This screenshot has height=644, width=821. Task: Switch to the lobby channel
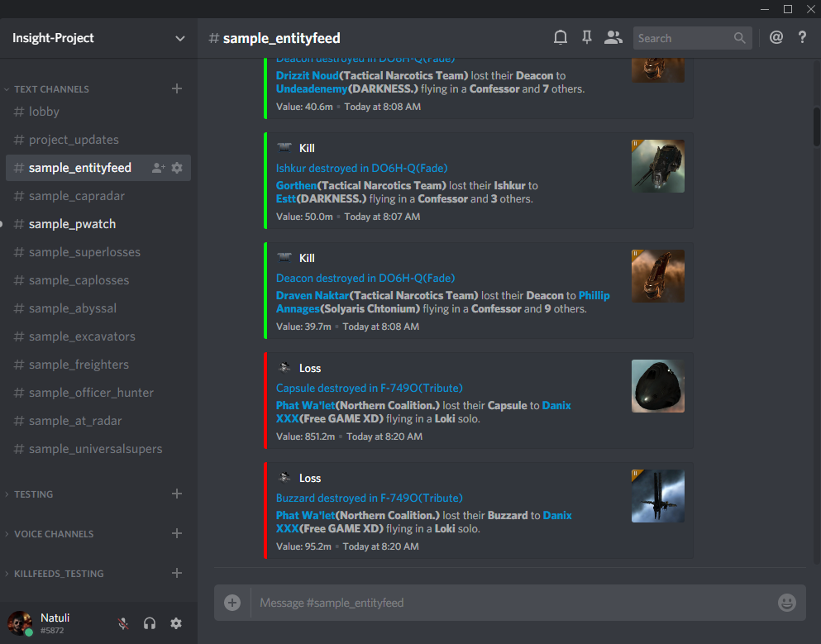[98, 112]
